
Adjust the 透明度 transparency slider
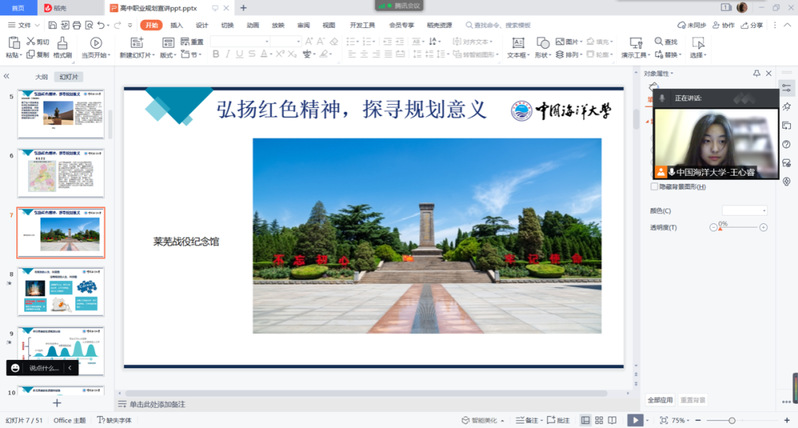(738, 228)
